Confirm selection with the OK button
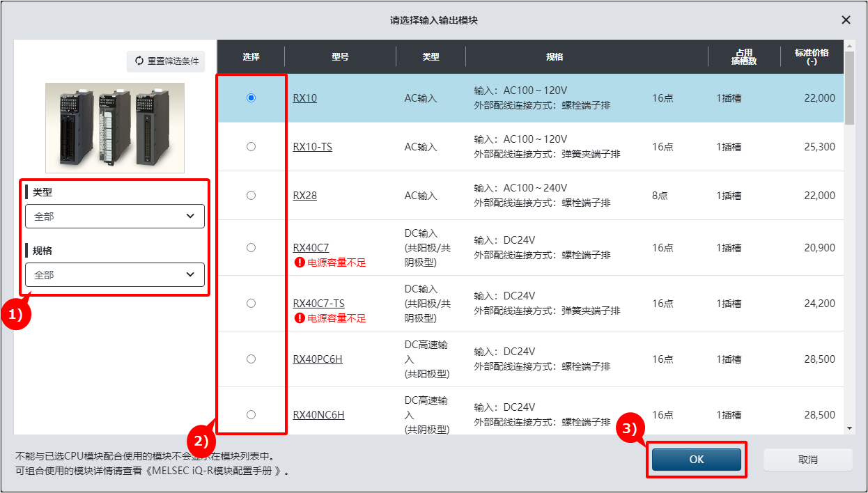Image resolution: width=868 pixels, height=493 pixels. point(697,460)
